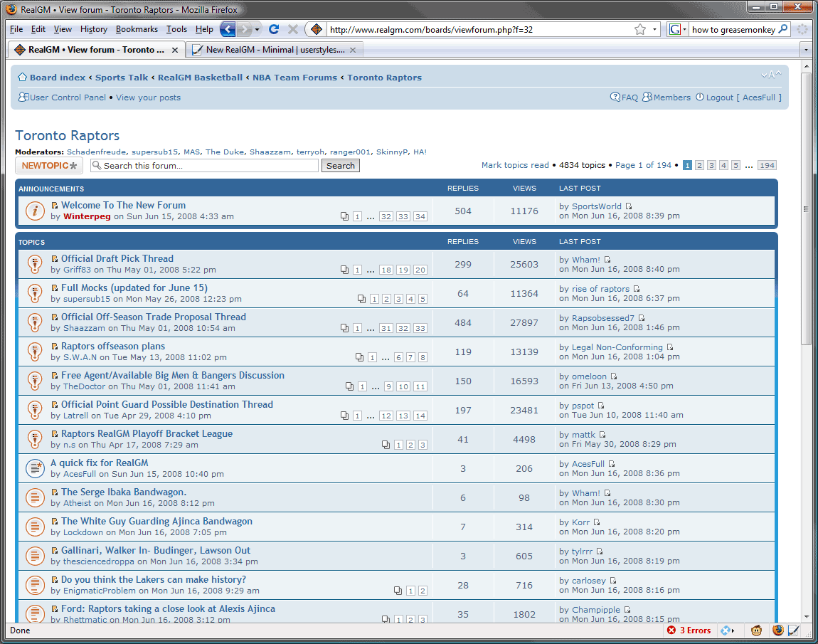Image resolution: width=818 pixels, height=644 pixels.
Task: Jump to newest unread in Full Mocks thread
Action: pyautogui.click(x=54, y=288)
